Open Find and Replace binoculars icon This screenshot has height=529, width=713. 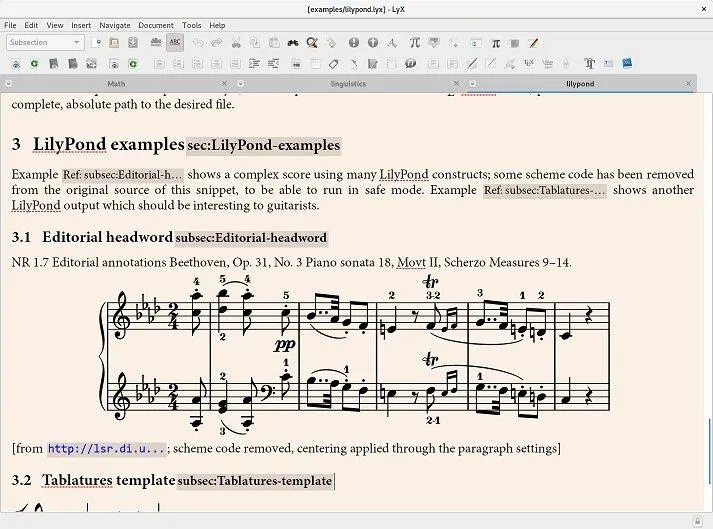(292, 43)
